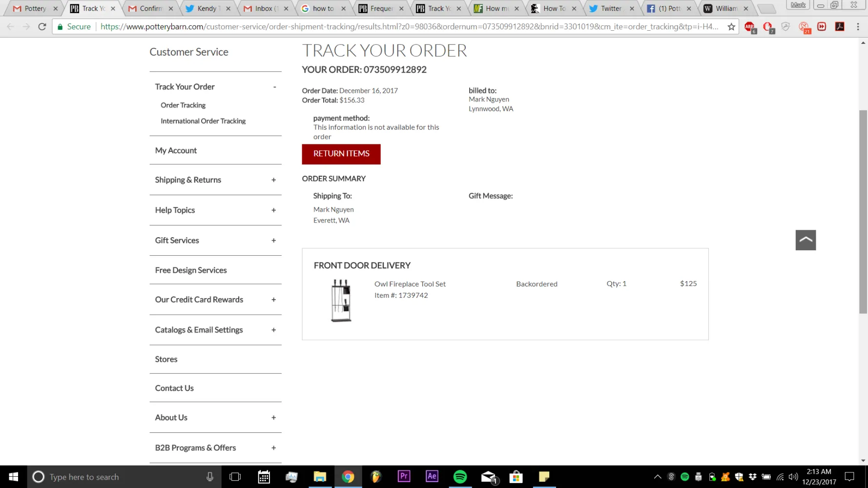Open the Mail app in the taskbar
The image size is (868, 488).
coord(488,477)
